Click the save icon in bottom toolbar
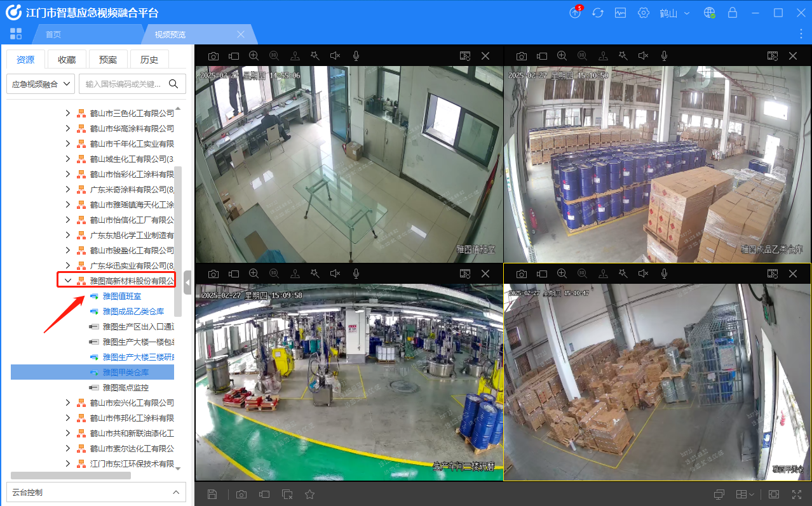This screenshot has width=812, height=506. (x=213, y=494)
